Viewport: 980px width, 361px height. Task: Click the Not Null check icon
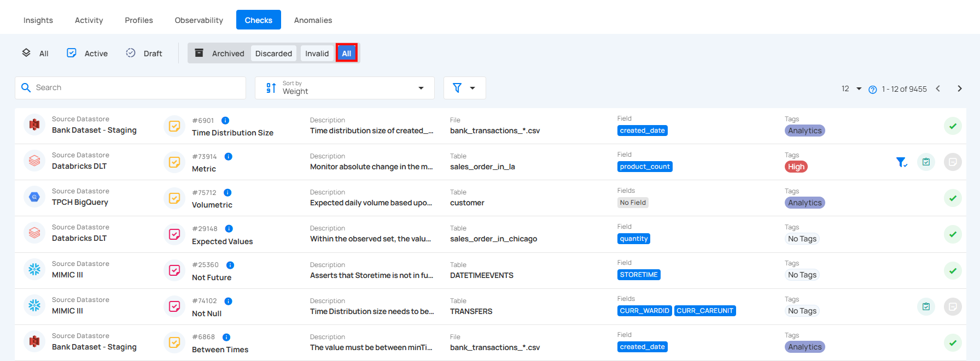point(174,306)
